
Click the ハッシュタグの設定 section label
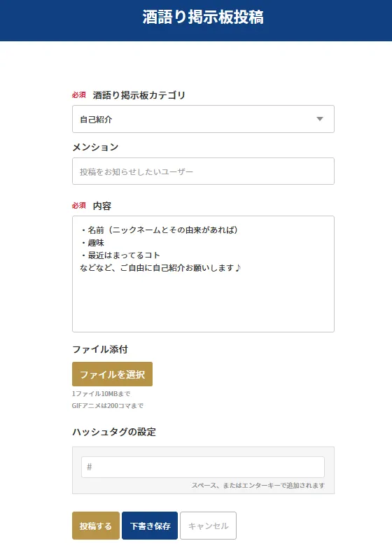114,432
